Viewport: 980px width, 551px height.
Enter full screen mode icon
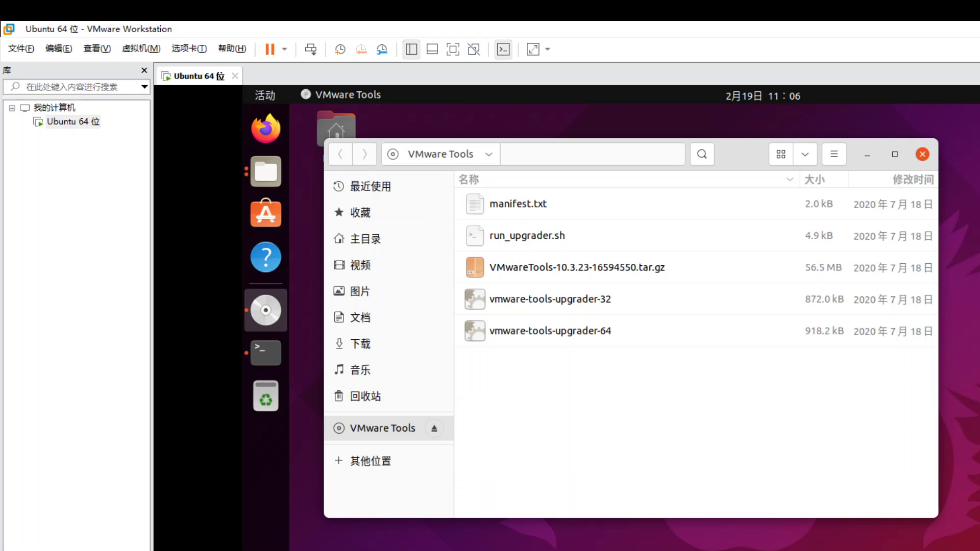452,49
